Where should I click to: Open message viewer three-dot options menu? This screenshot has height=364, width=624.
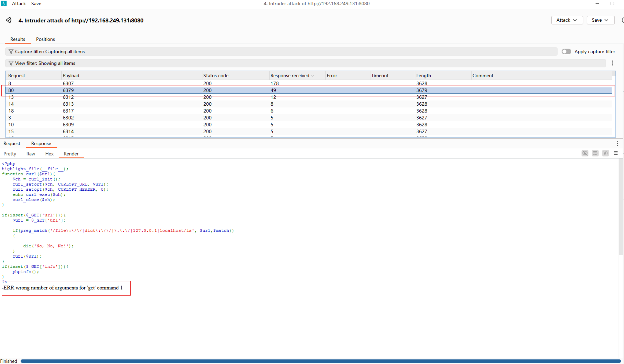pyautogui.click(x=617, y=143)
